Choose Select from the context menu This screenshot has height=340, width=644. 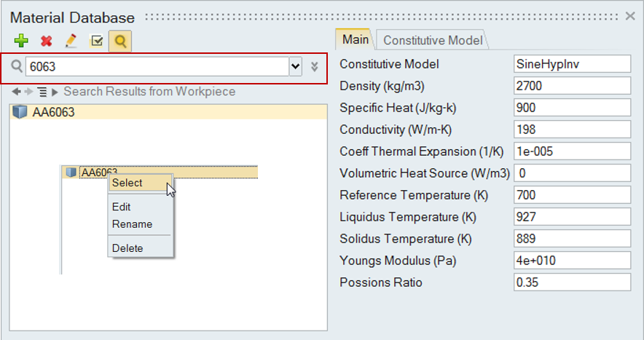coord(127,183)
